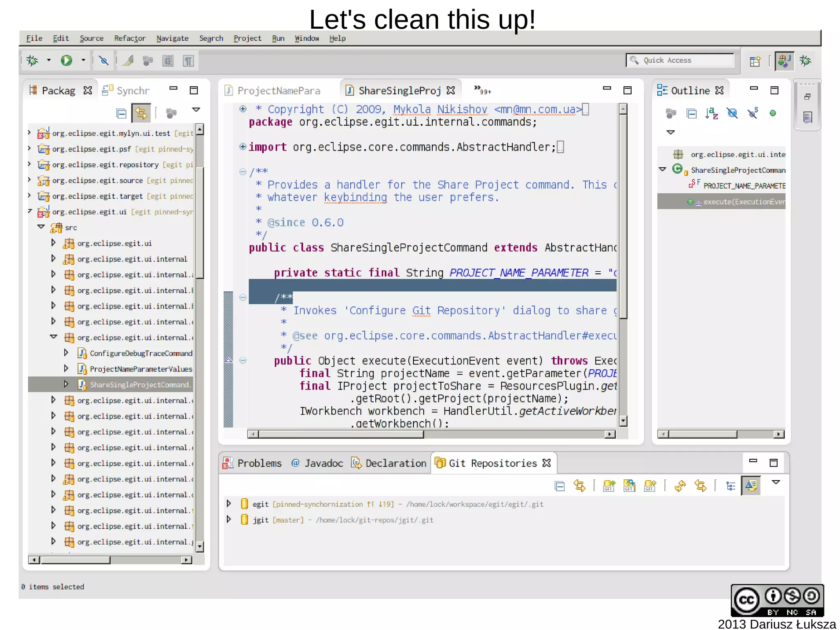This screenshot has width=840, height=630.
Task: Toggle Hide Non-Public Members green dot in Outline
Action: (x=773, y=113)
